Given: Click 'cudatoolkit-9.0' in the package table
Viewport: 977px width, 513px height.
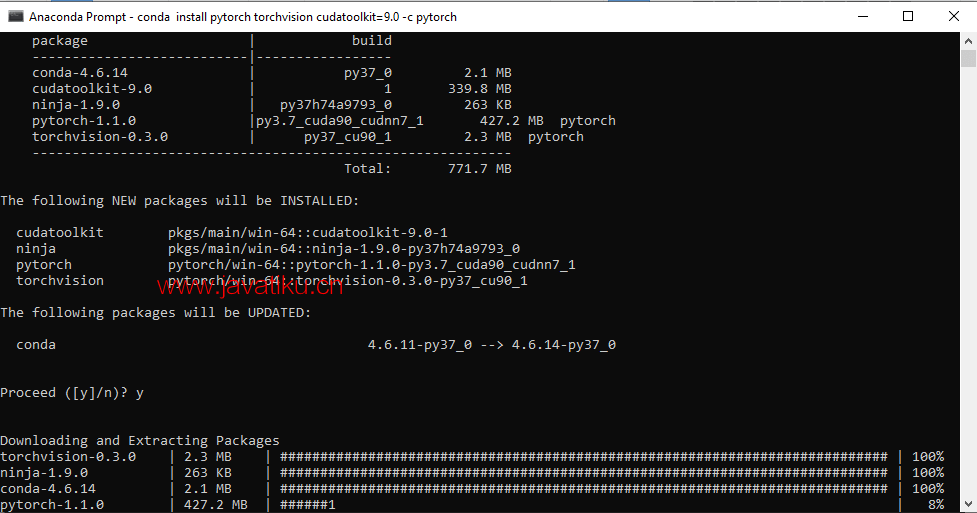Looking at the screenshot, I should [92, 89].
